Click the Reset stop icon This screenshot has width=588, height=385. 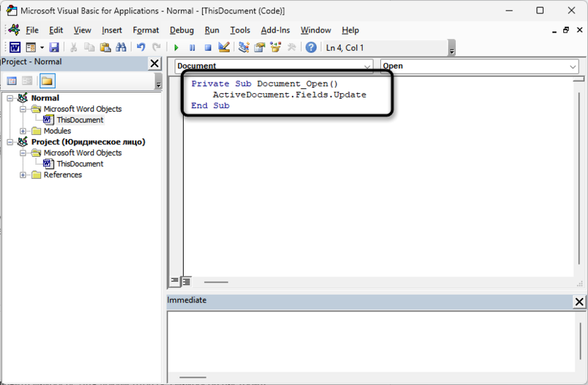[208, 47]
